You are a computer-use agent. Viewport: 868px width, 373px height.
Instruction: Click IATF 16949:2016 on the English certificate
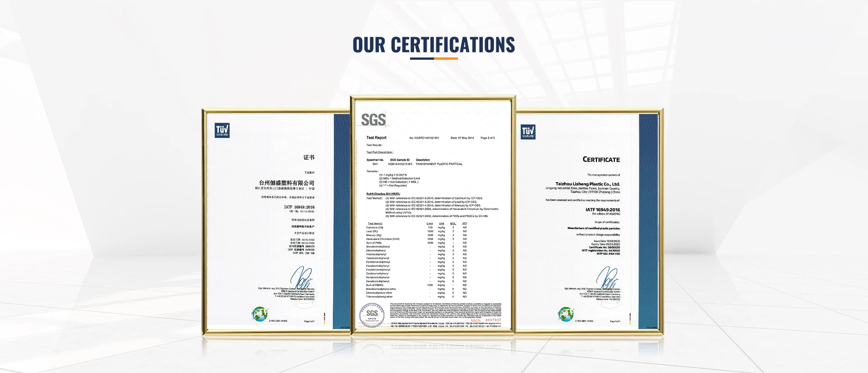(603, 210)
